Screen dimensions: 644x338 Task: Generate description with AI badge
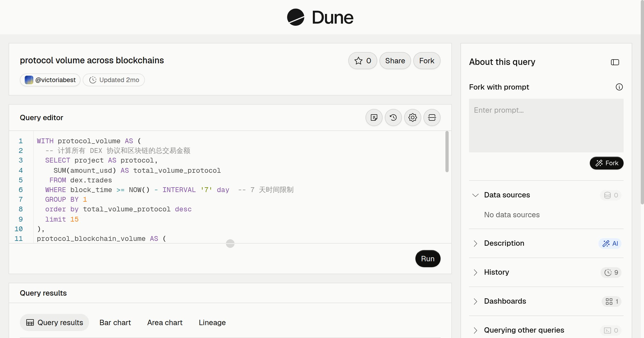[x=610, y=243]
